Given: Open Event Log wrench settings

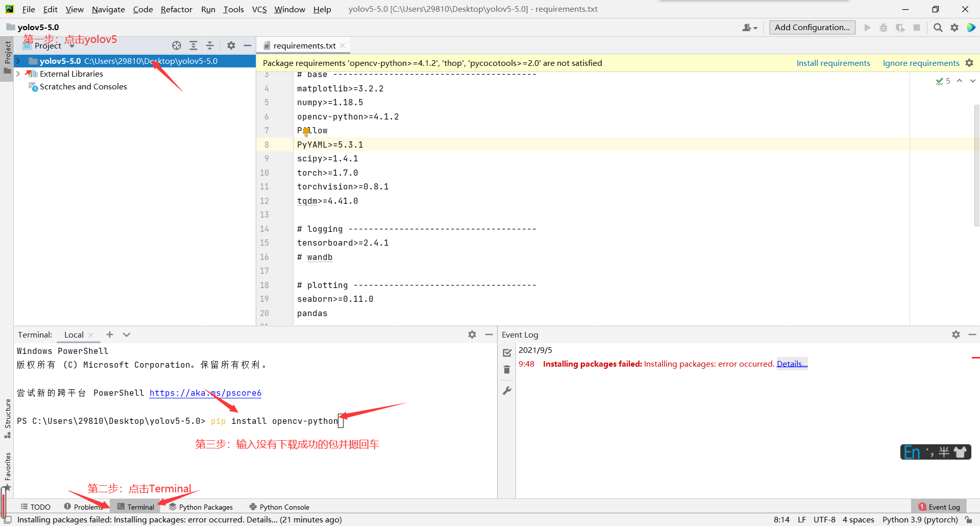Looking at the screenshot, I should (x=507, y=391).
